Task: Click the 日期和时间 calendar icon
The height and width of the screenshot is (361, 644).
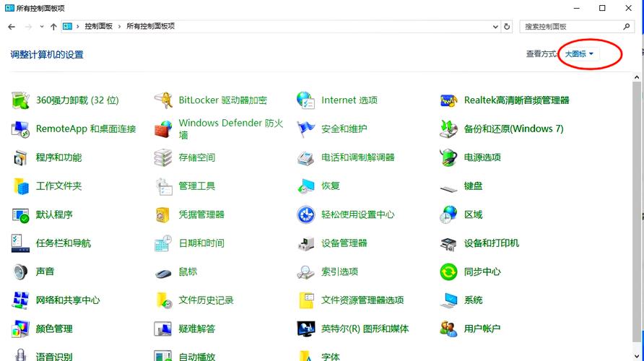Action: [x=163, y=243]
